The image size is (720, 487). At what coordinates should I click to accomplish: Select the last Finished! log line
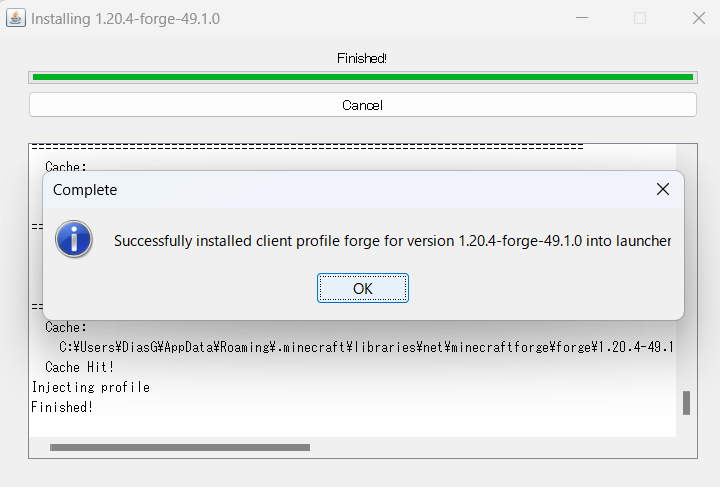pos(62,407)
